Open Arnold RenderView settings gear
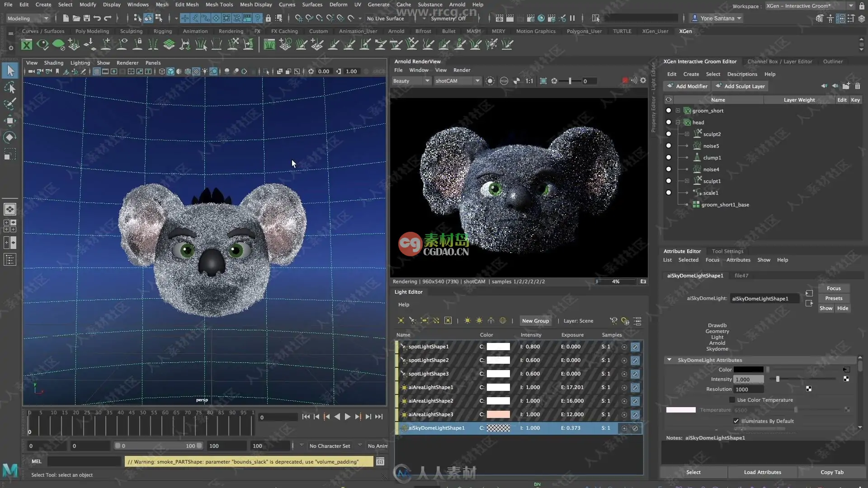 [x=643, y=80]
